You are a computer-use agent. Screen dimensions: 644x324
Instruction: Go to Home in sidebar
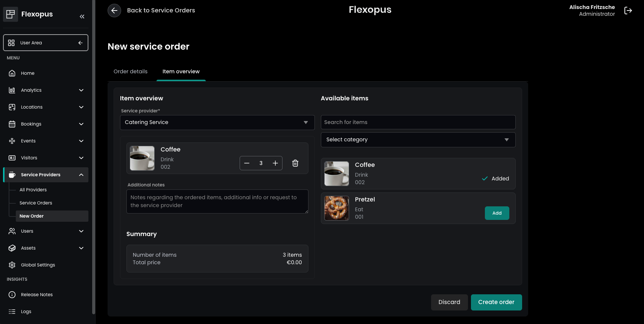pos(27,73)
